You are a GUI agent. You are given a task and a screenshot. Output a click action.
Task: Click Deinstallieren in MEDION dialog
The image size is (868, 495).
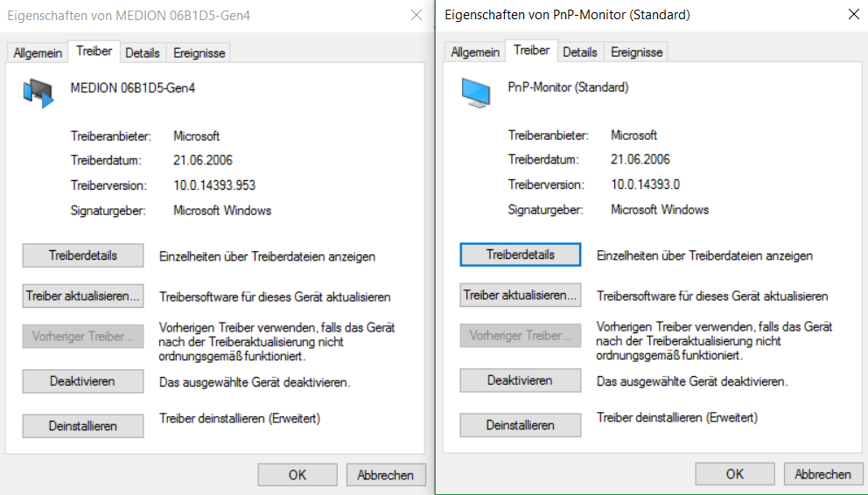(x=83, y=426)
